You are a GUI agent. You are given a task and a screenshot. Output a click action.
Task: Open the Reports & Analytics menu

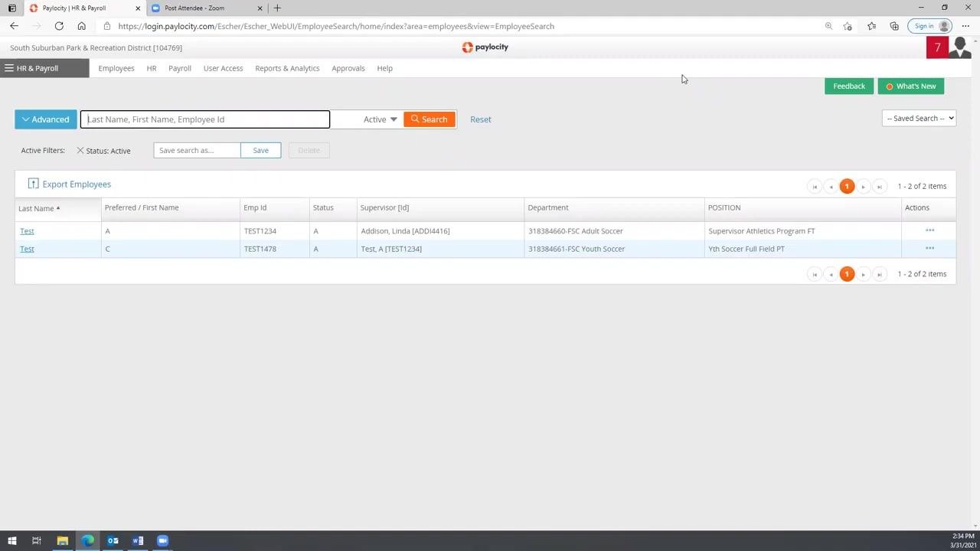(x=287, y=68)
